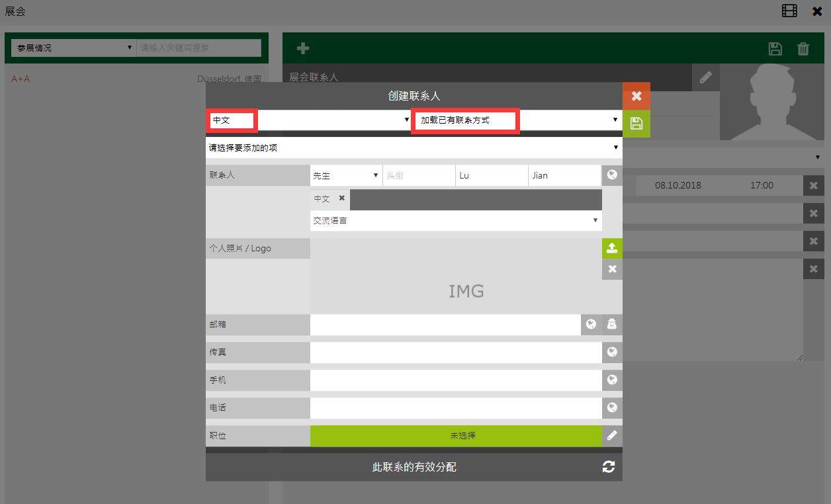This screenshot has width=831, height=504.
Task: Upload a personal photo with the green upload icon
Action: click(x=612, y=248)
